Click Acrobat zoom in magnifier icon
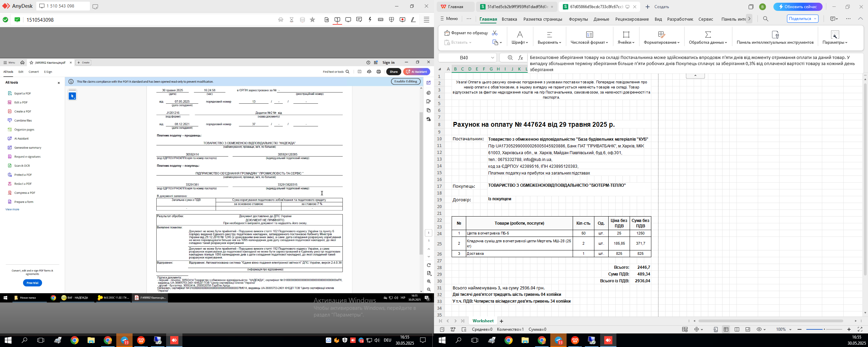868x347 pixels. pyautogui.click(x=429, y=281)
